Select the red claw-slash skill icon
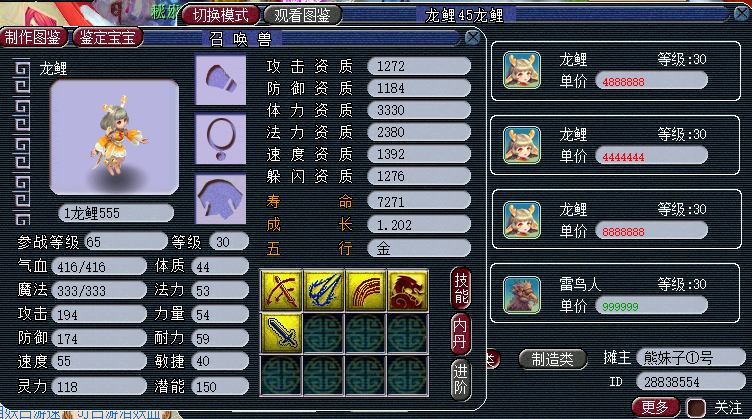The image size is (752, 419). point(365,291)
